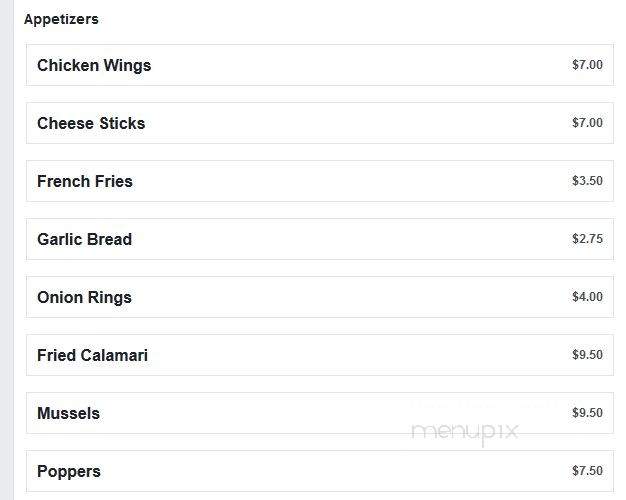The image size is (626, 500).
Task: Click the $7.50 Poppers price
Action: pos(587,471)
